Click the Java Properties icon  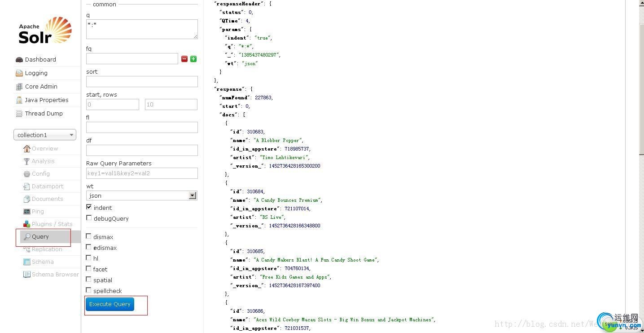point(19,100)
